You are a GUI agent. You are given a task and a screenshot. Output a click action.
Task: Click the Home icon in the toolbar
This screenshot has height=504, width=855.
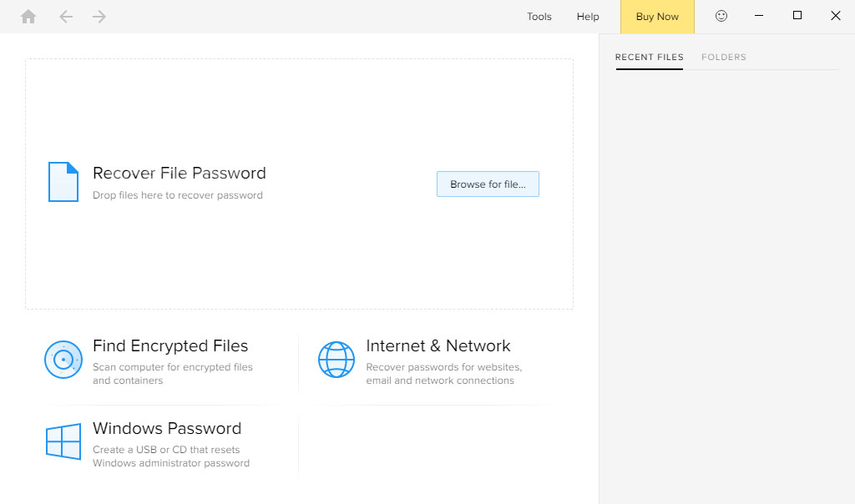(x=28, y=17)
